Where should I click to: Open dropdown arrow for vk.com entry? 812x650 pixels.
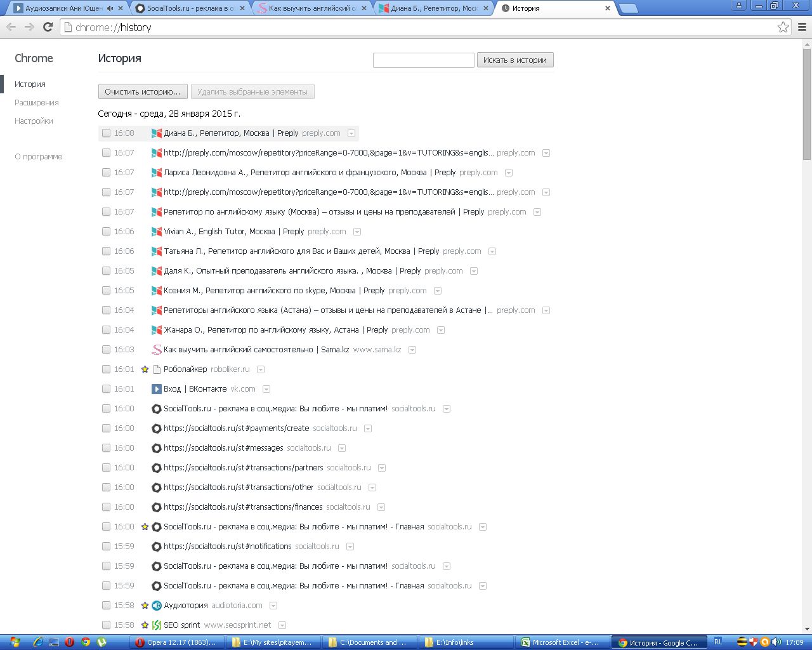[x=266, y=389]
